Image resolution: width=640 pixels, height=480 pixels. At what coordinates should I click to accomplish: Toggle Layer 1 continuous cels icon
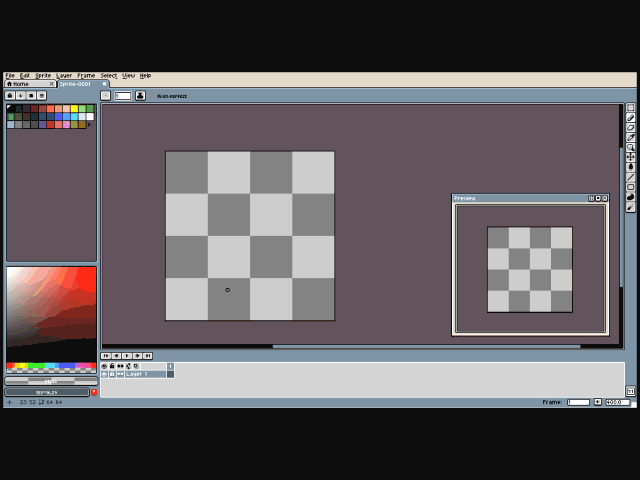pyautogui.click(x=120, y=374)
